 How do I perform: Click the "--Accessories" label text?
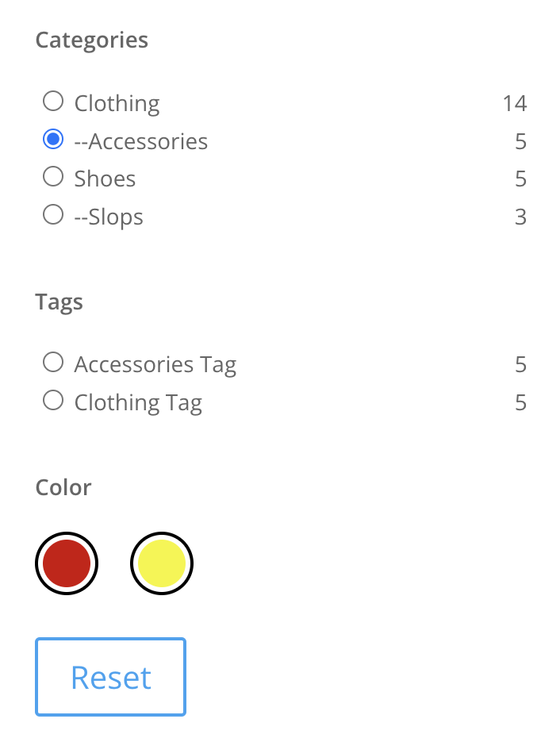pyautogui.click(x=140, y=141)
